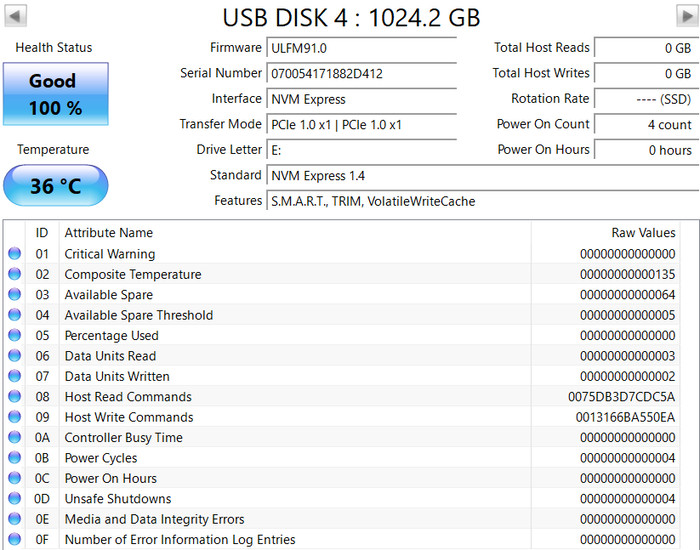Click status orb for Composite Temperature
The height and width of the screenshot is (550, 700).
click(x=14, y=274)
